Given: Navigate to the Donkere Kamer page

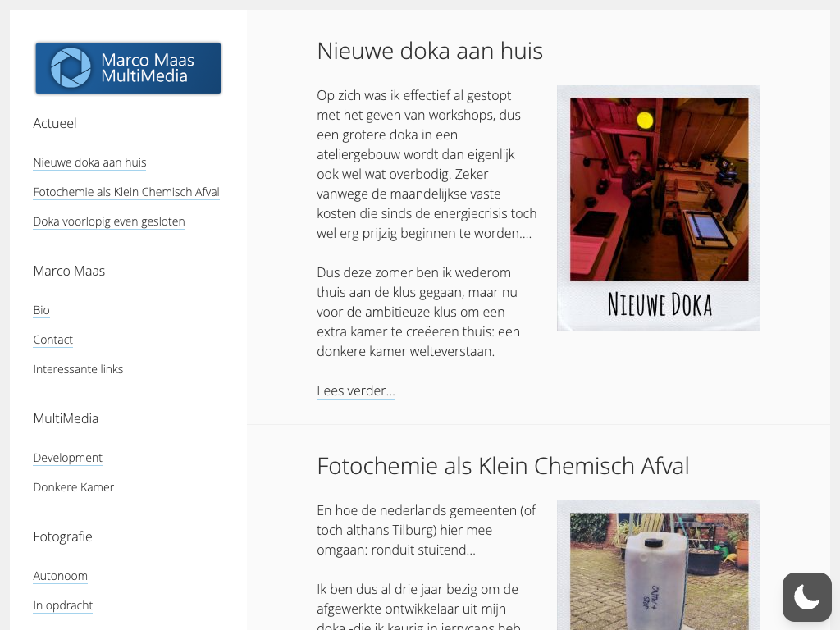Looking at the screenshot, I should click(x=73, y=487).
